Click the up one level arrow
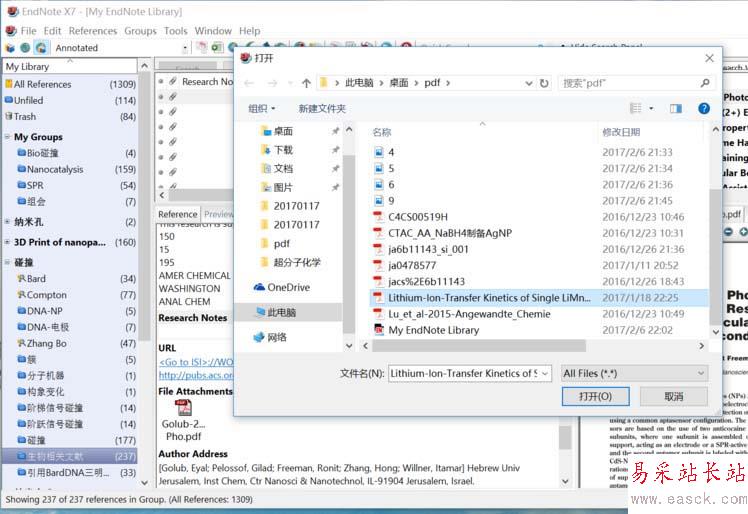 [x=306, y=83]
